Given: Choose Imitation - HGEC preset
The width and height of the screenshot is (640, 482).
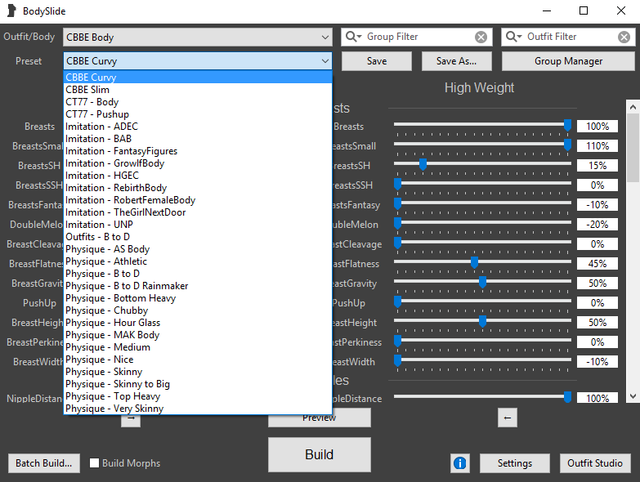Looking at the screenshot, I should click(x=198, y=175).
